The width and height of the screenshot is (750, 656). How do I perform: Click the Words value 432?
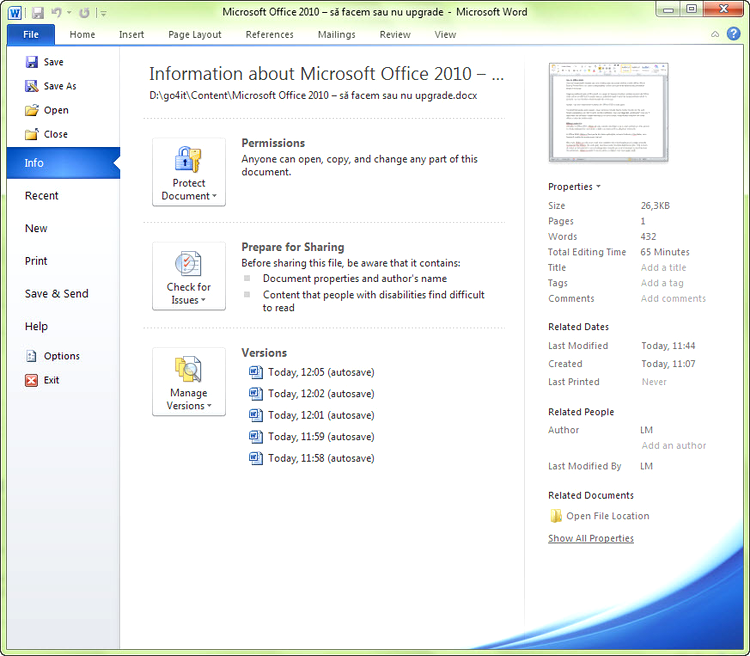tap(648, 236)
